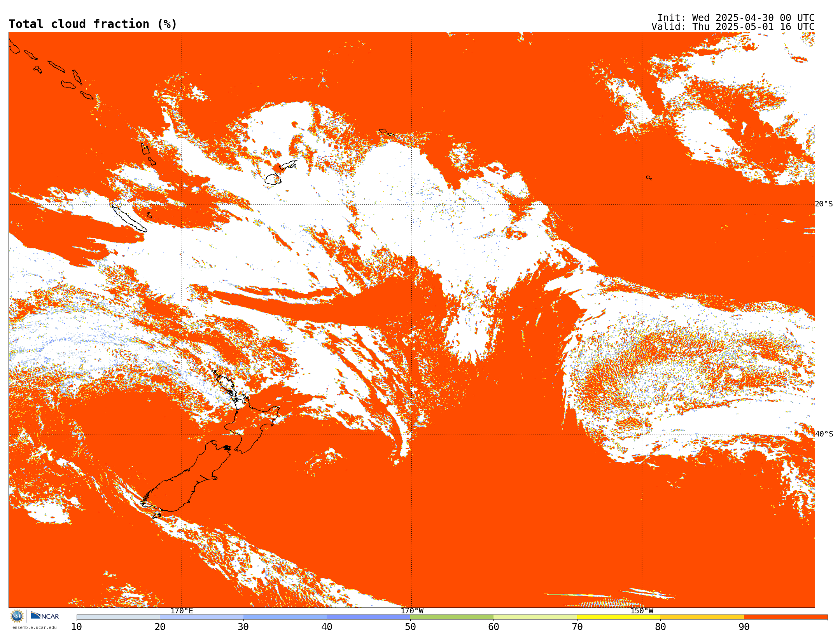Click Fiji's Viti Levu island outline
This screenshot has width=840, height=632.
click(x=273, y=179)
